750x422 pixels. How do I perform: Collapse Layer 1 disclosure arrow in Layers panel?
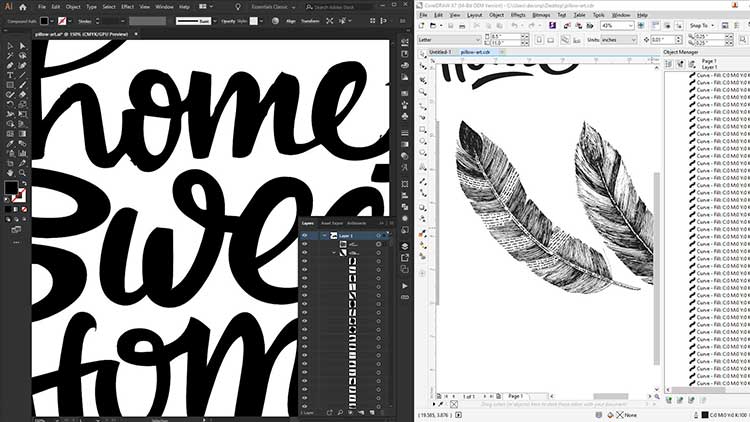point(324,235)
